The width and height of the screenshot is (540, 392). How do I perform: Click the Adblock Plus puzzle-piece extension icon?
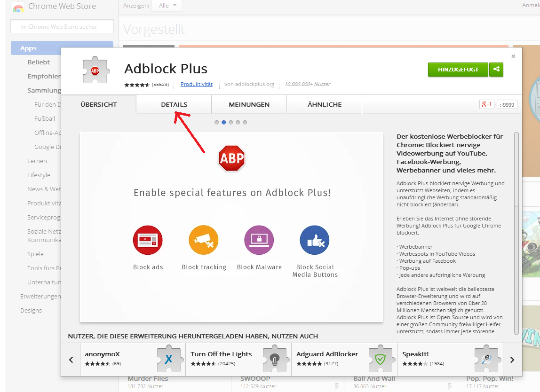click(96, 70)
